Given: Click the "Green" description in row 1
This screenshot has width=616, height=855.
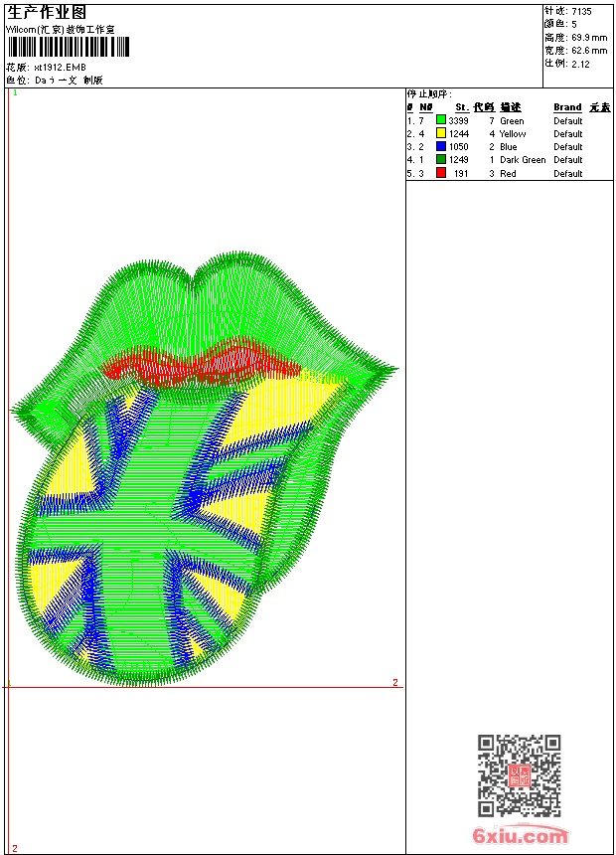Looking at the screenshot, I should coord(512,120).
